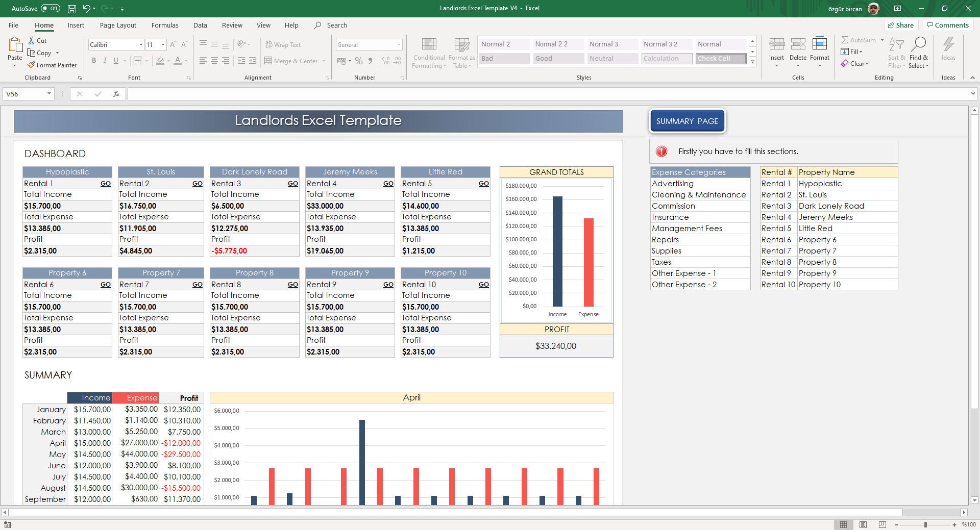
Task: Switch to Page Break Preview in status bar
Action: (x=882, y=524)
